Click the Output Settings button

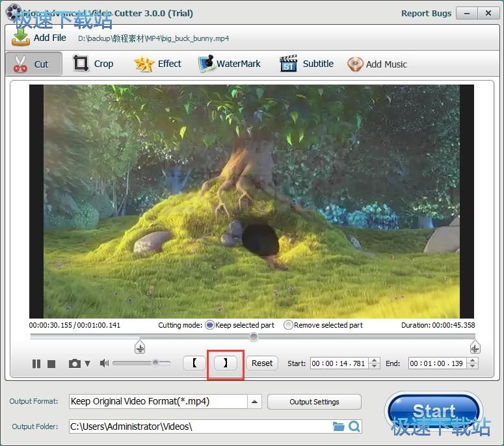(x=314, y=402)
